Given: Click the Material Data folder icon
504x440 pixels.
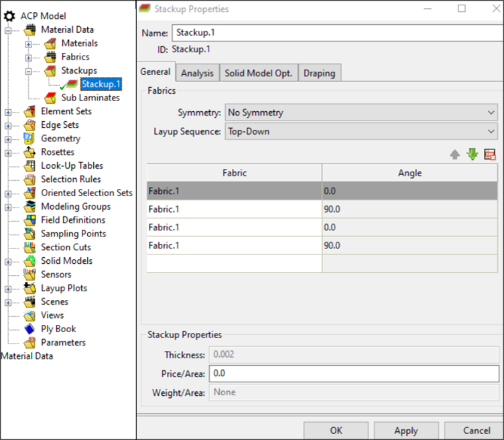Looking at the screenshot, I should click(x=30, y=30).
